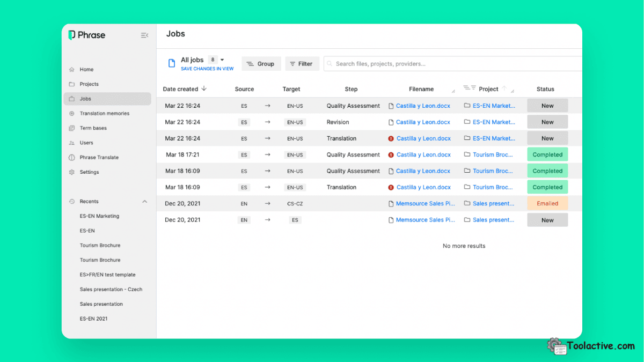Collapse the sidebar with the menu toggle icon
644x362 pixels.
pos(144,35)
